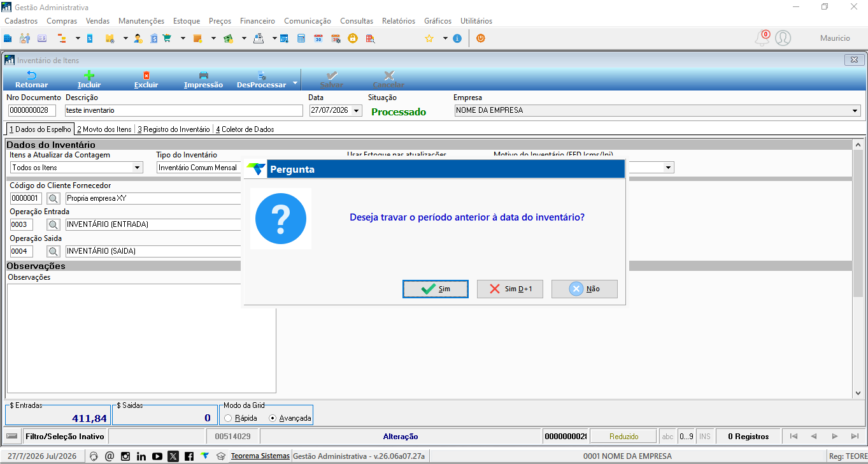This screenshot has height=464, width=868.
Task: Expand the arrow after the hierarchy icon
Action: point(78,38)
